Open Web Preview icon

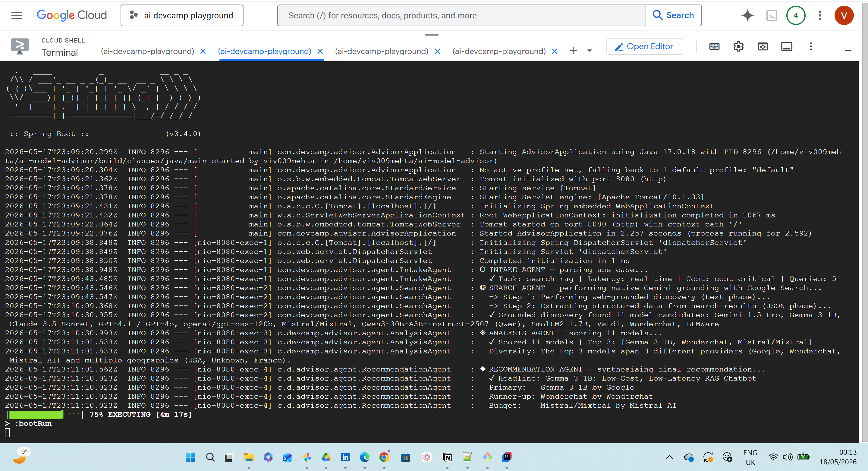tap(763, 46)
